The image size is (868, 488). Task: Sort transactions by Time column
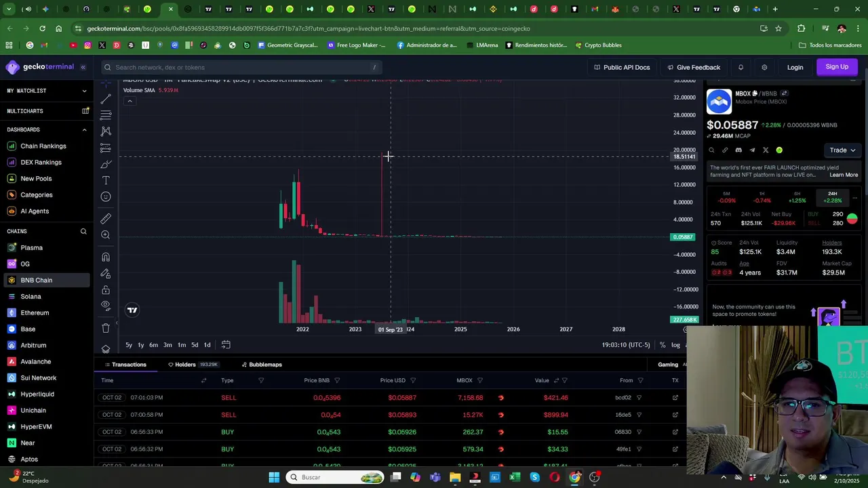[x=203, y=380]
